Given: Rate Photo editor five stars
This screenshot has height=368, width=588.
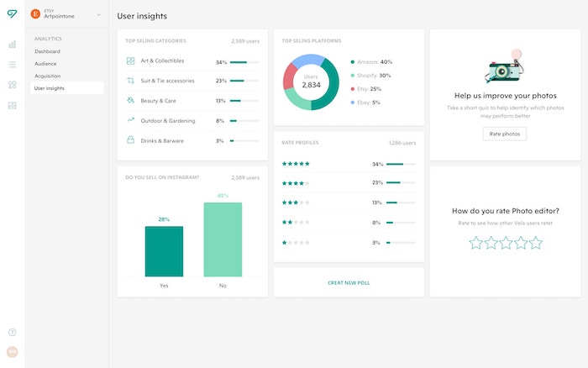Looking at the screenshot, I should pyautogui.click(x=536, y=243).
